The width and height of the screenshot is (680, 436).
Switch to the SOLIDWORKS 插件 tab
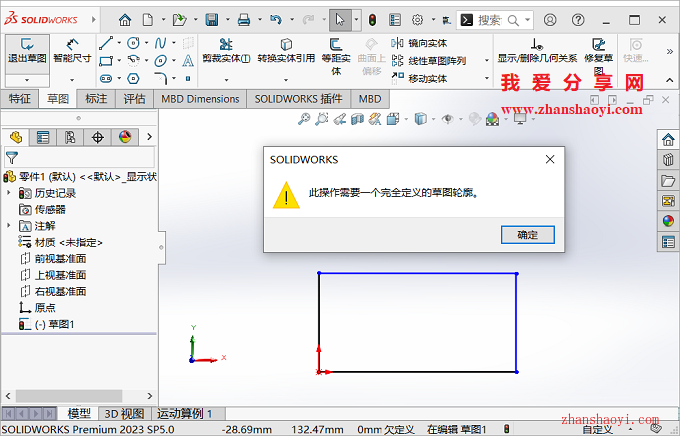298,99
